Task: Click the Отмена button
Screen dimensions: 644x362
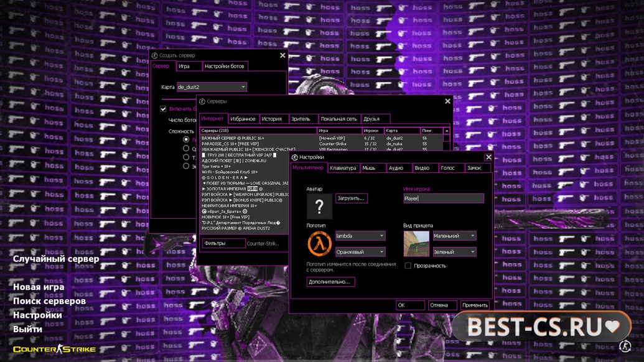Action: 442,305
